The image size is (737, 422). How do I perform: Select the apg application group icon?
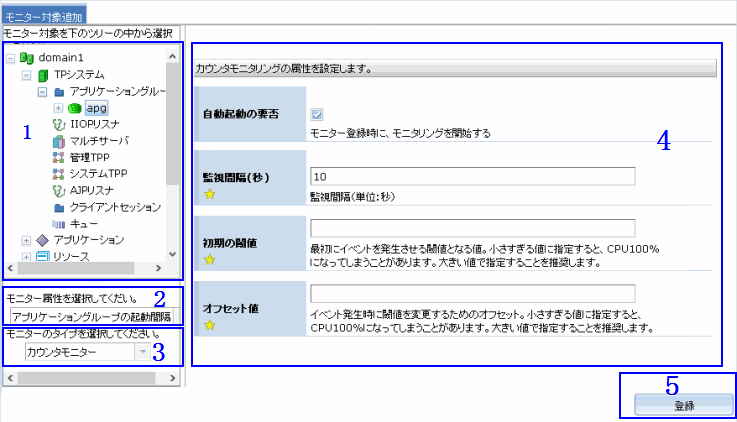[x=74, y=108]
